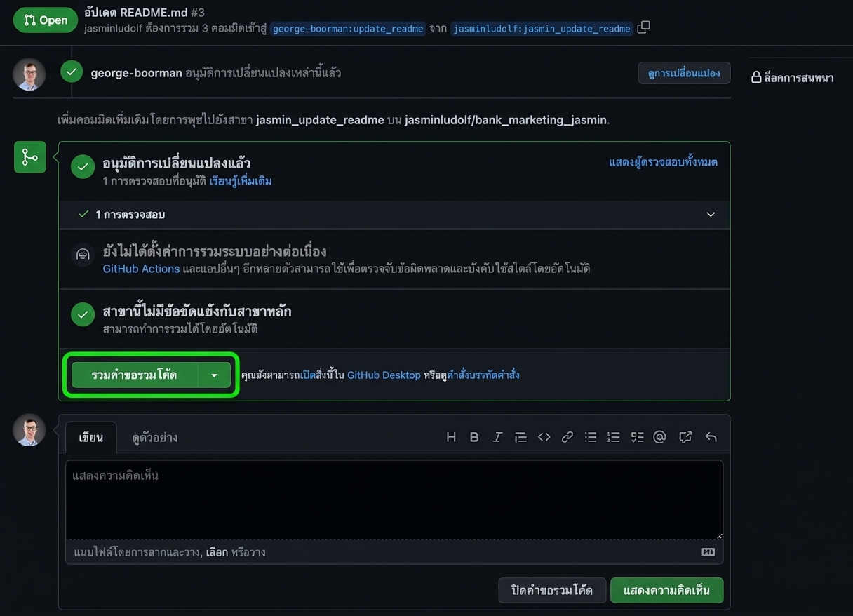Insert code snippet icon
The image size is (853, 616).
coord(544,437)
